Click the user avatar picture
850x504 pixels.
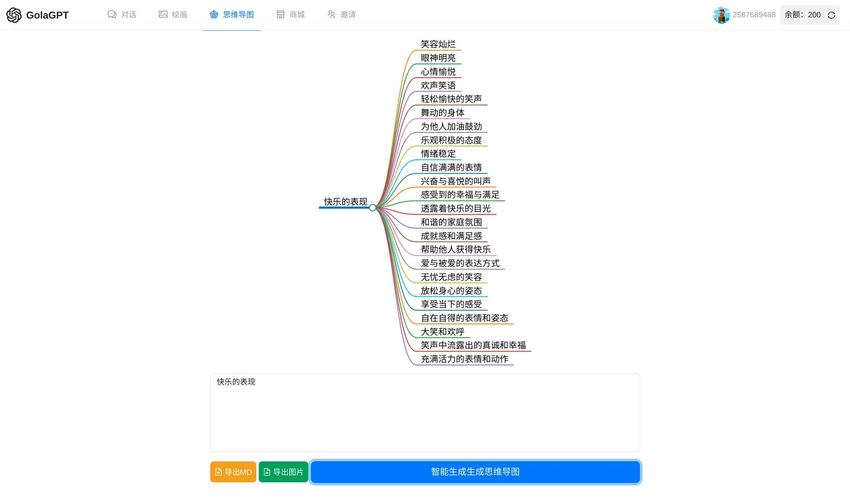(721, 15)
